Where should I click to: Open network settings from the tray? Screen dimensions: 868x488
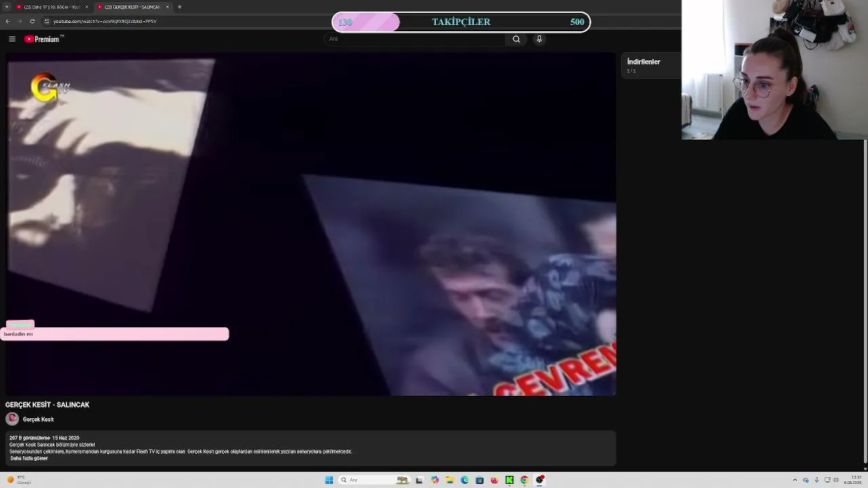click(x=827, y=480)
